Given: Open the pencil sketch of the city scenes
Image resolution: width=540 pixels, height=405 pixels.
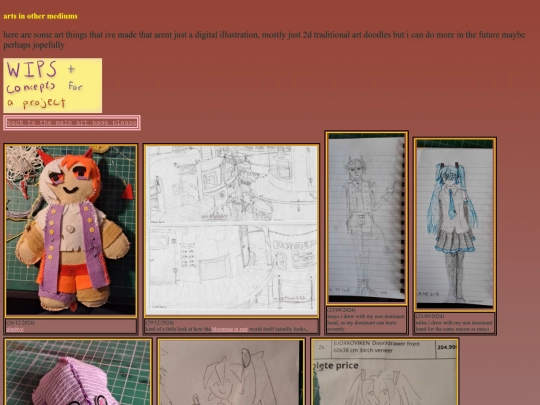Looking at the screenshot, I should (x=231, y=230).
